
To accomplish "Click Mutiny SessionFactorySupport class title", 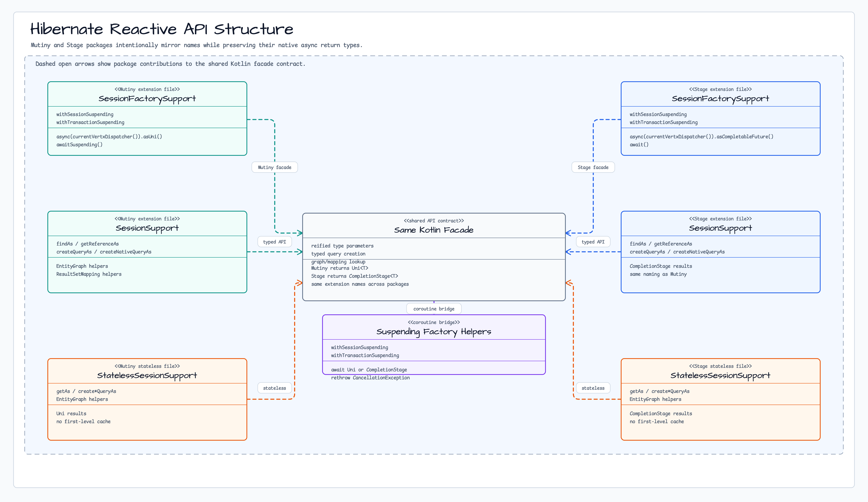I will point(147,99).
